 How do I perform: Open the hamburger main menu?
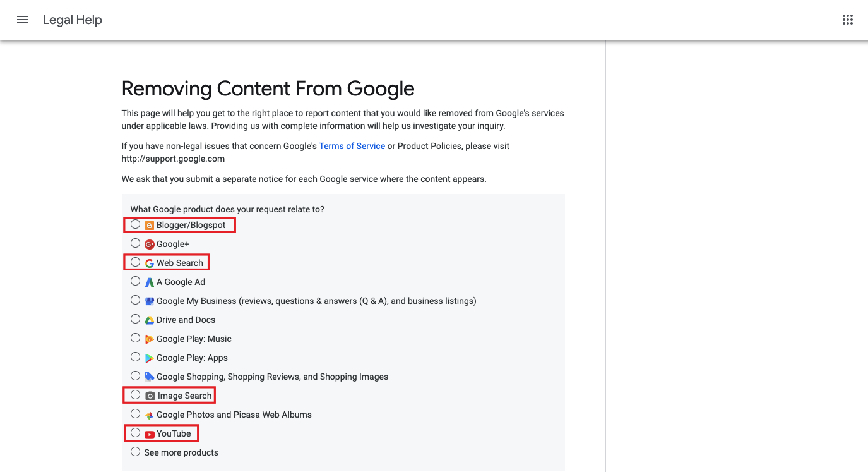(23, 20)
